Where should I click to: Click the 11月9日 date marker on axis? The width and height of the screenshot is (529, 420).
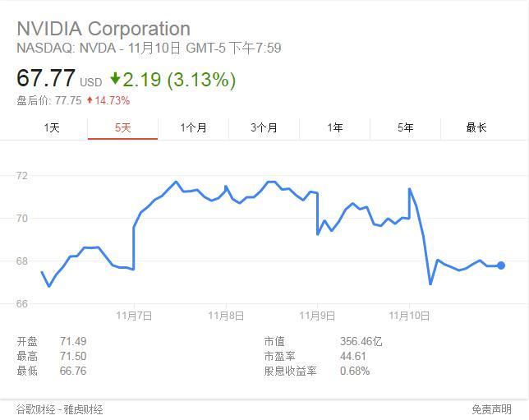tap(317, 316)
